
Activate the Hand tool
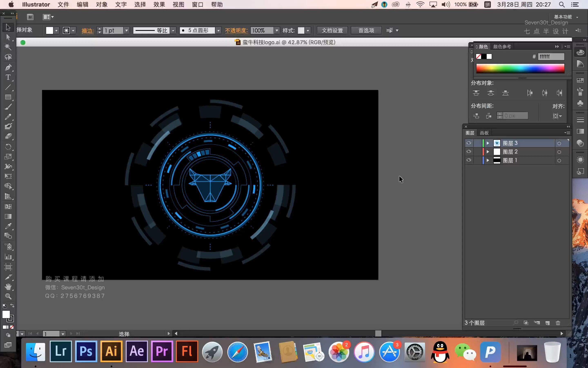8,287
